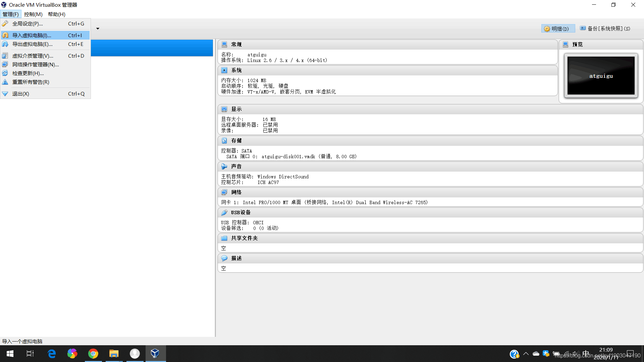Click the network operations manager icon
Image resolution: width=644 pixels, height=362 pixels.
click(5, 64)
